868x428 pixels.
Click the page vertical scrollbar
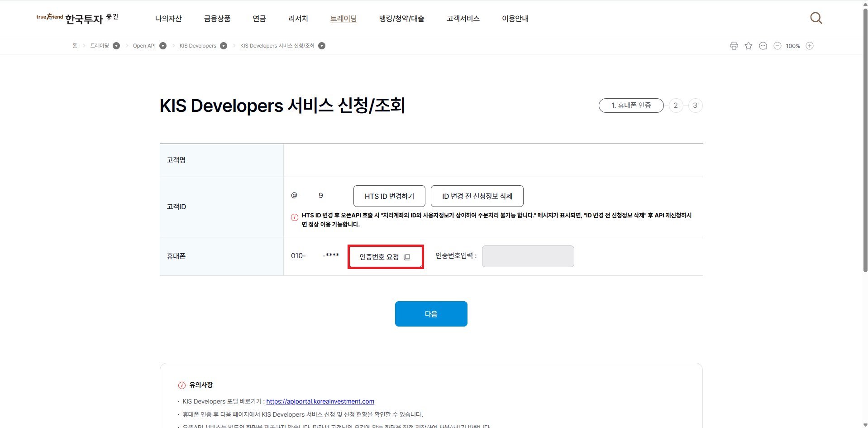click(x=865, y=140)
